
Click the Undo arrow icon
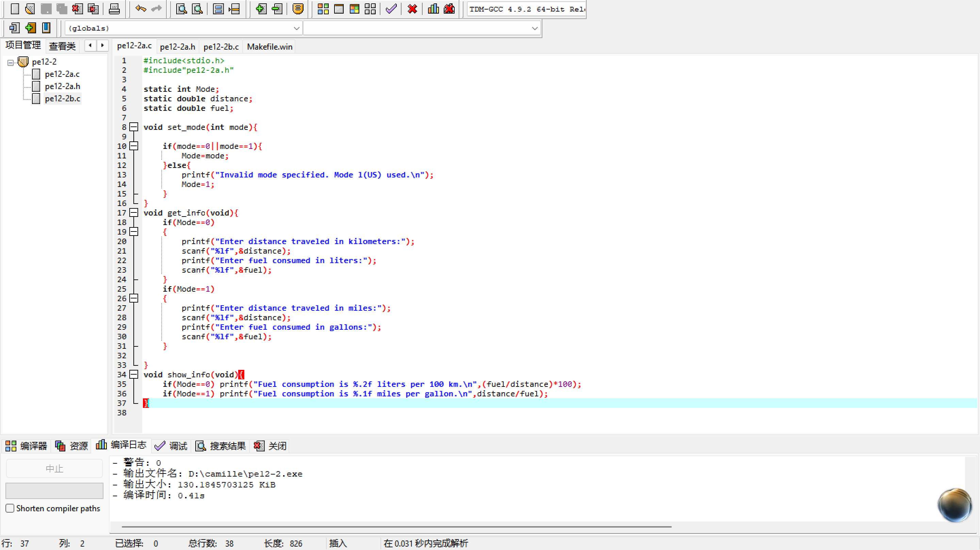point(141,9)
